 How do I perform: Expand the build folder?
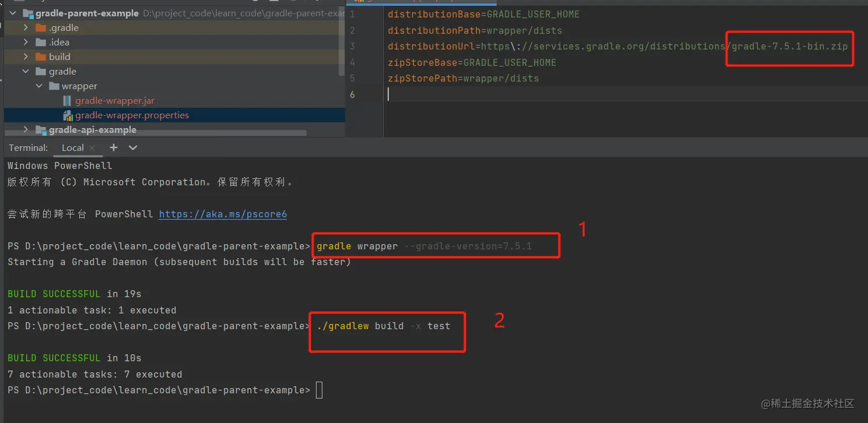coord(26,57)
